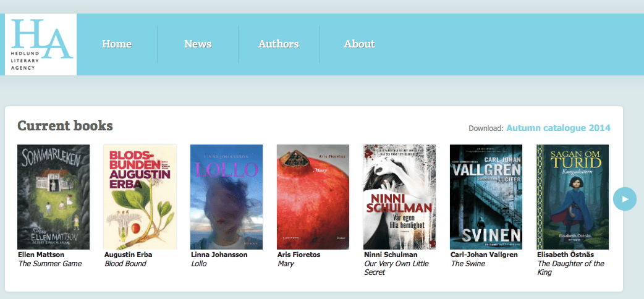This screenshot has width=644, height=299.
Task: Open the About page
Action: pyautogui.click(x=359, y=44)
